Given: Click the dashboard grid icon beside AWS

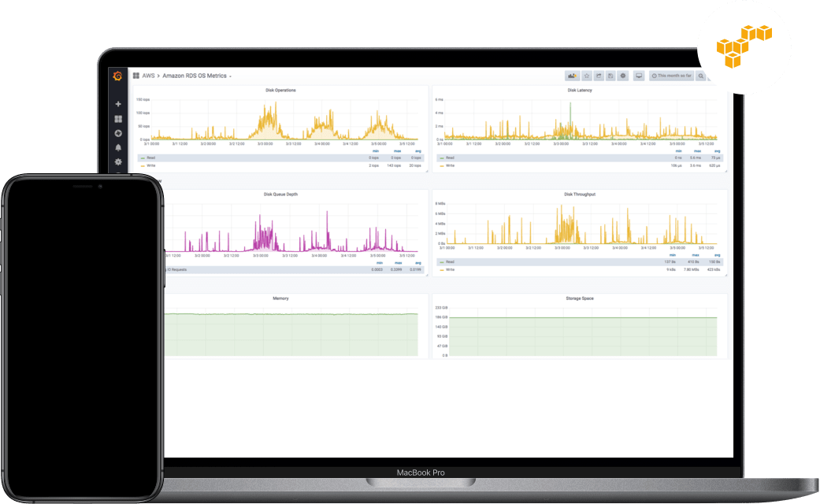Looking at the screenshot, I should [x=136, y=76].
